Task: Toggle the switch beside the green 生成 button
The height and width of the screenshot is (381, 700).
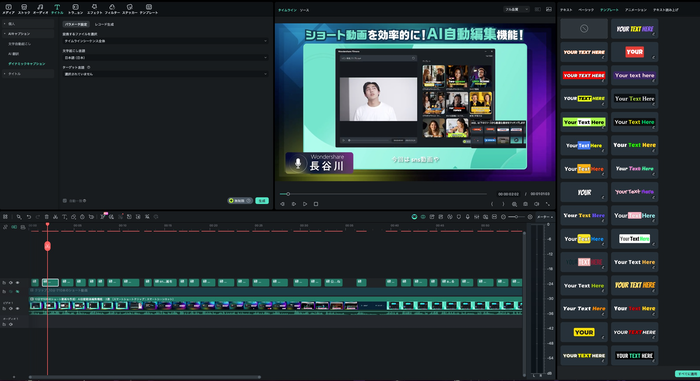Action: [240, 201]
